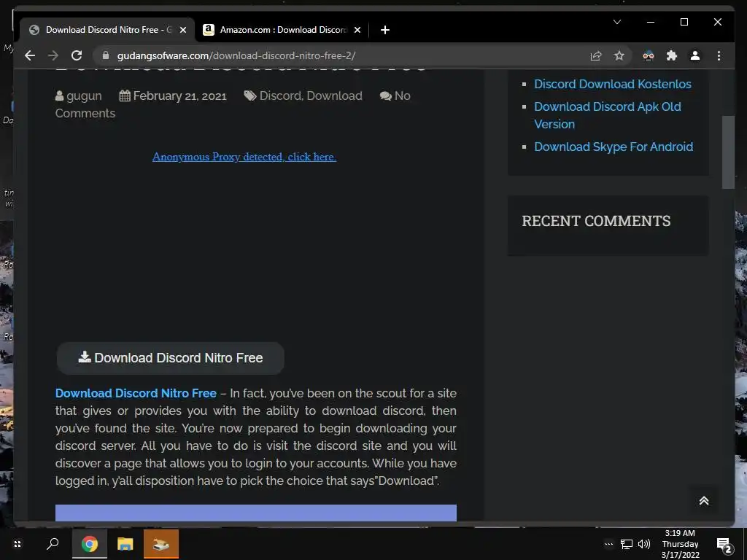747x560 pixels.
Task: Open the taskbar clock and date
Action: coord(680,544)
